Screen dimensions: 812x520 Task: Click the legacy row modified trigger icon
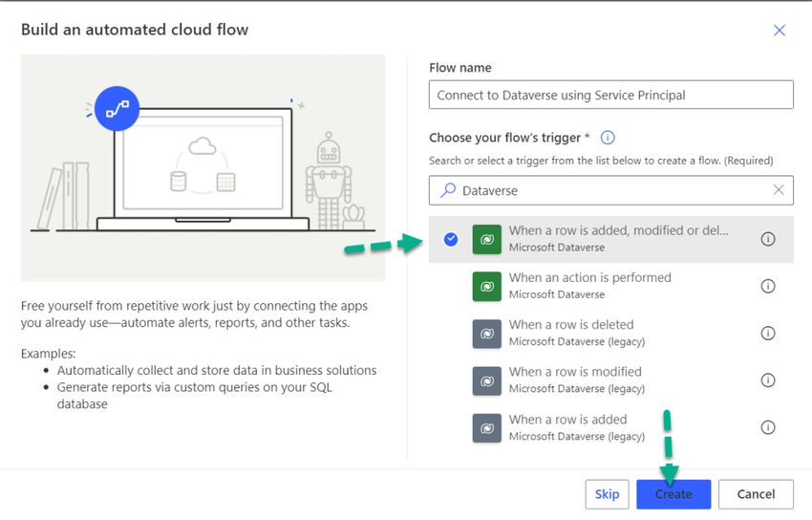(x=486, y=380)
